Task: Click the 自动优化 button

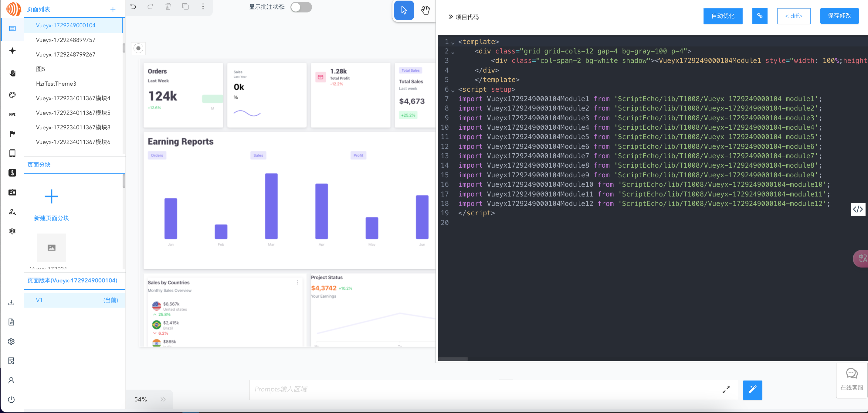Action: tap(722, 16)
